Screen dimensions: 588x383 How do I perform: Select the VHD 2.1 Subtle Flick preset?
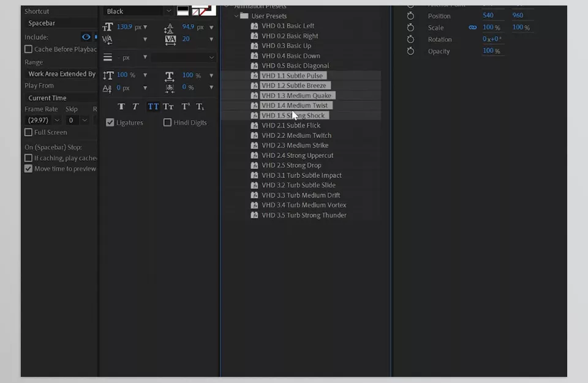pos(291,125)
